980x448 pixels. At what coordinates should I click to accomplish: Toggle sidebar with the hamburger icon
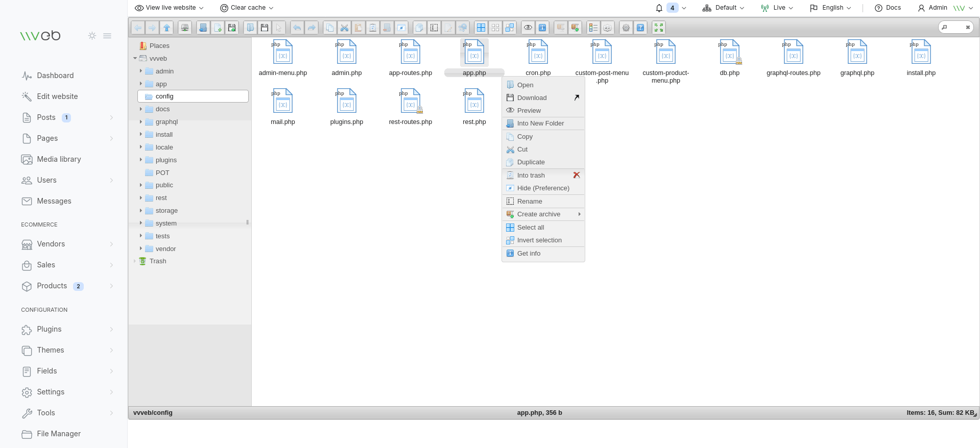107,36
